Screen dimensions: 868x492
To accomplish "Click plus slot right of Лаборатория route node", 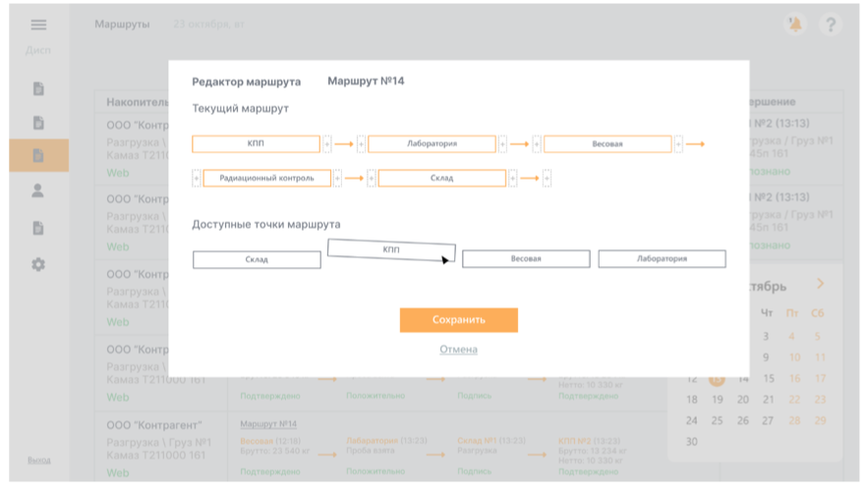I will pos(502,143).
